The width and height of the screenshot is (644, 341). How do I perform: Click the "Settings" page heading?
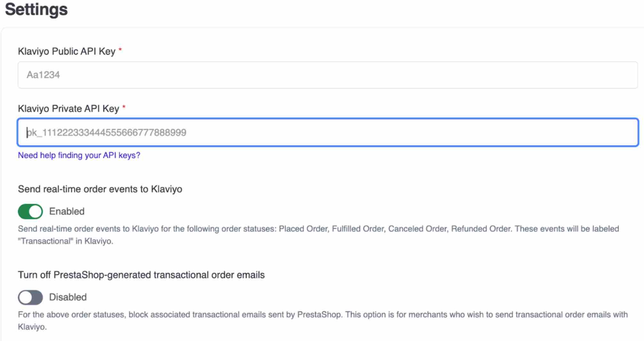tap(36, 9)
